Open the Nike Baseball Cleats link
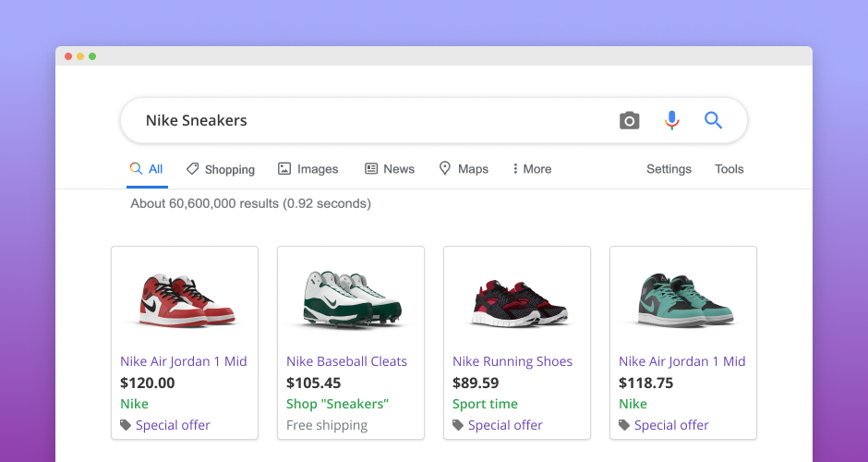 click(346, 361)
